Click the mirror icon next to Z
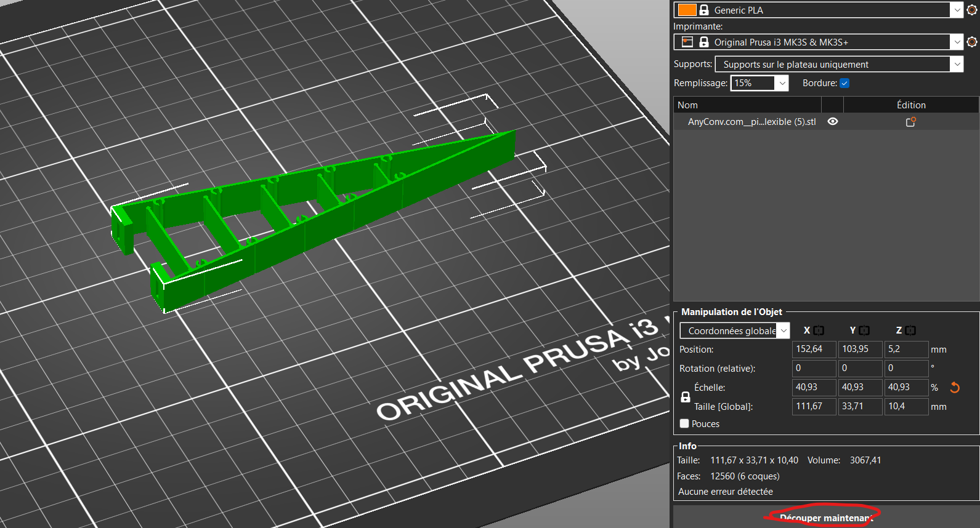The image size is (980, 528). pyautogui.click(x=910, y=330)
